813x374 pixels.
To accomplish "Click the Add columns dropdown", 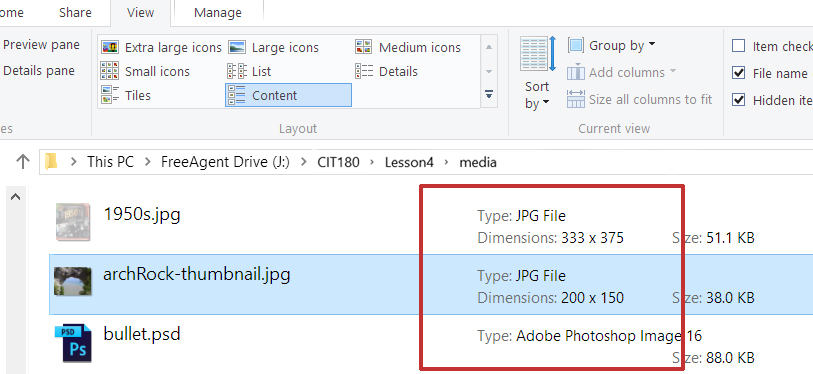I will [621, 73].
